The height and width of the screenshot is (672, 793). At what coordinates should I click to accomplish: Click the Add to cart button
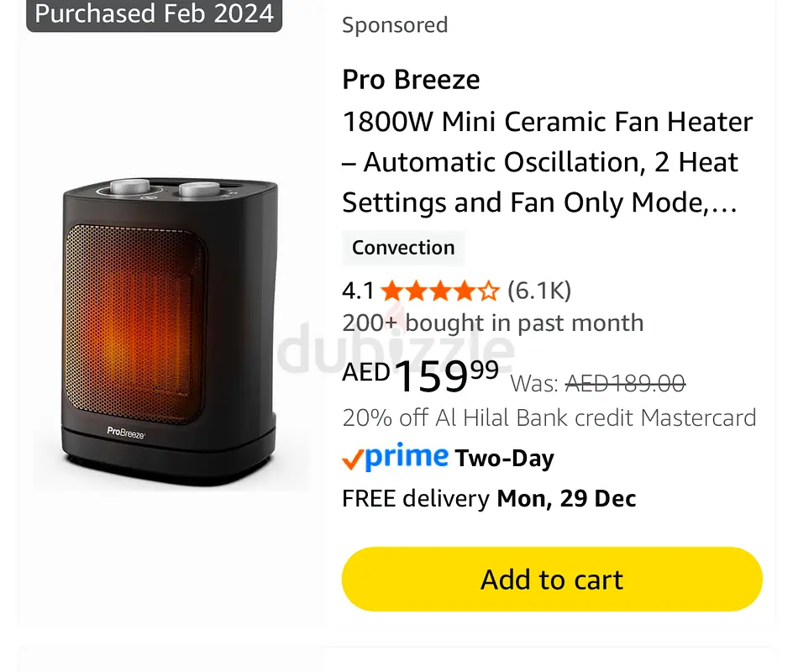[x=552, y=579]
